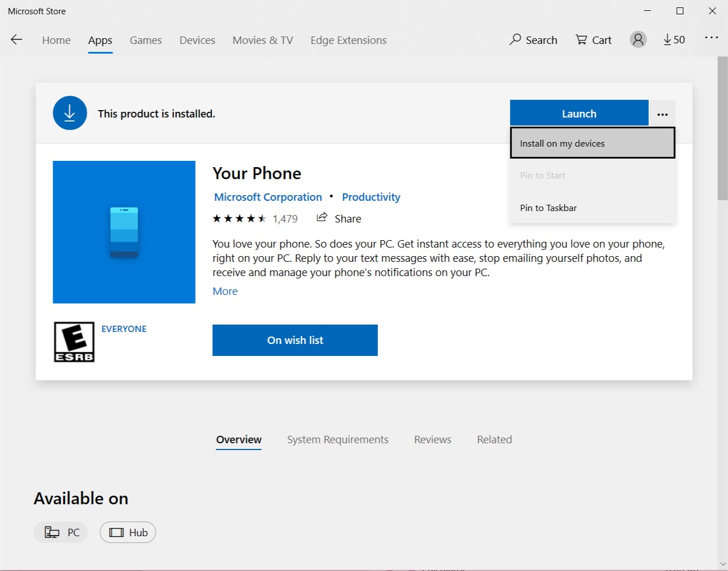Expand the description with More
The width and height of the screenshot is (728, 571).
click(225, 291)
